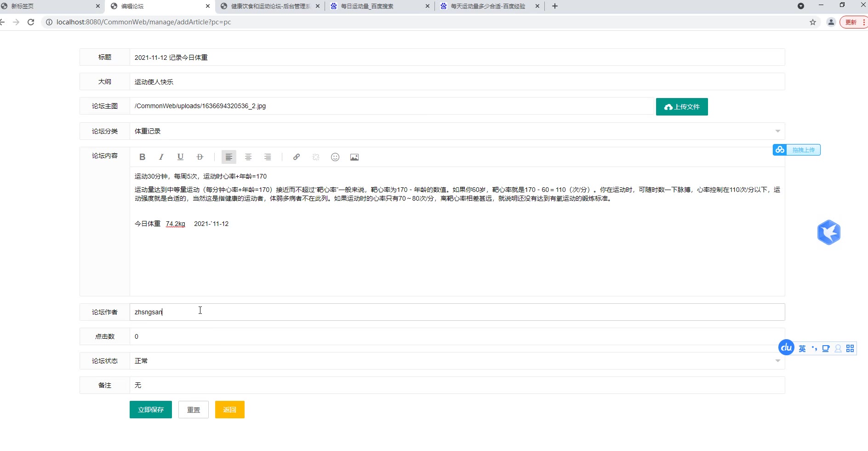Toggle strikethrough formatting in editor toolbar

[x=200, y=157]
